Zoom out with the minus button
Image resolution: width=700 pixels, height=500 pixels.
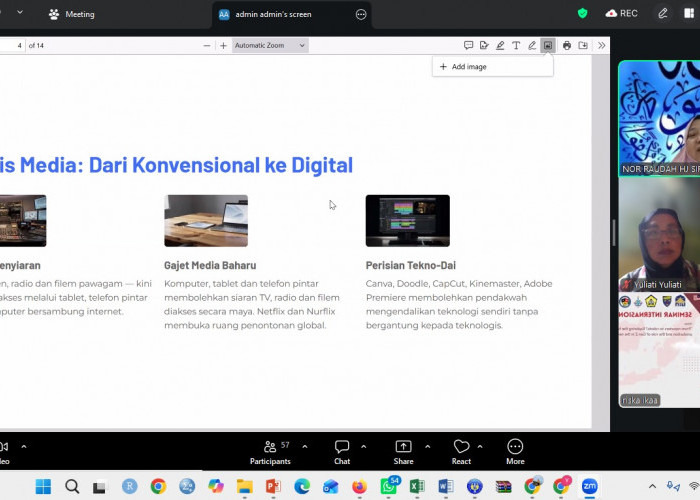point(207,46)
